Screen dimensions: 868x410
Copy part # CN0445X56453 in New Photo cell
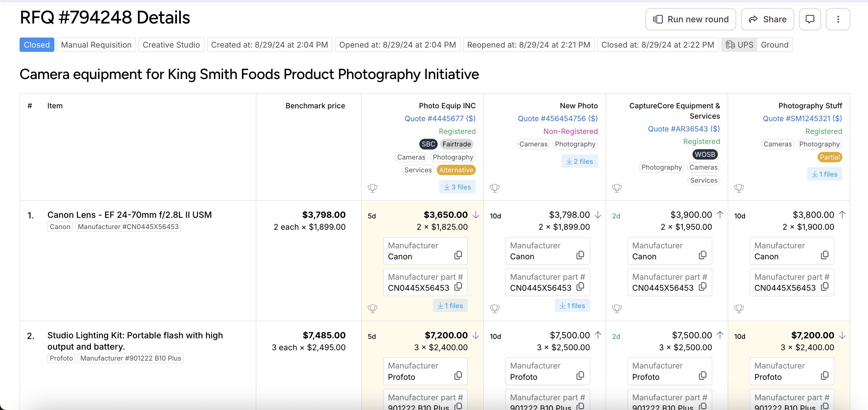[x=580, y=286]
